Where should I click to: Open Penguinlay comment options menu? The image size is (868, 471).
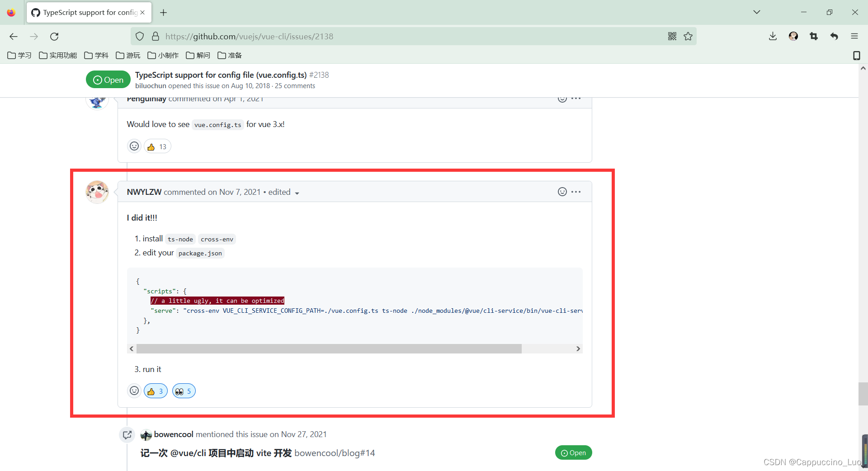576,99
